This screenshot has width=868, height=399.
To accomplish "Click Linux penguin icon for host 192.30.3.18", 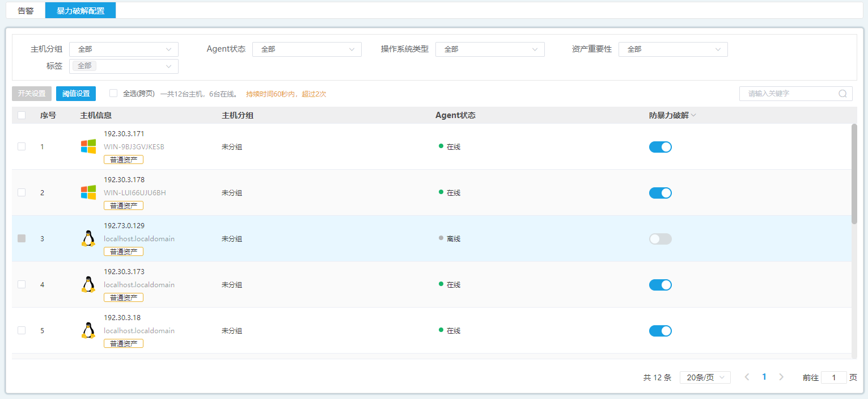I will (88, 330).
